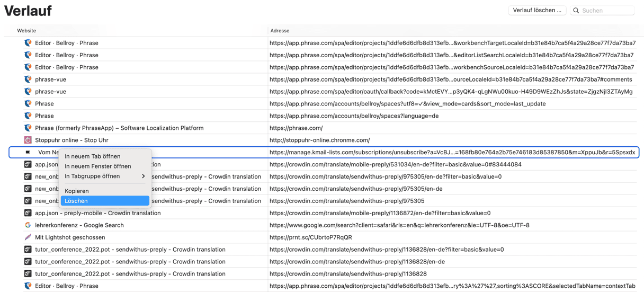This screenshot has width=644, height=292.
Task: Click the address ending sendwithus-preply/975305
Action: coord(347,200)
